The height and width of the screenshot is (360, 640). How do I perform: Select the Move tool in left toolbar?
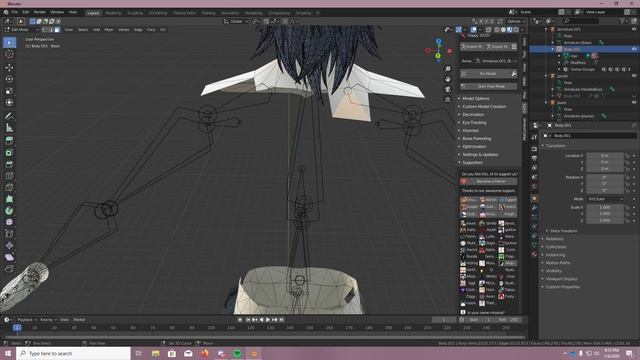pos(9,67)
